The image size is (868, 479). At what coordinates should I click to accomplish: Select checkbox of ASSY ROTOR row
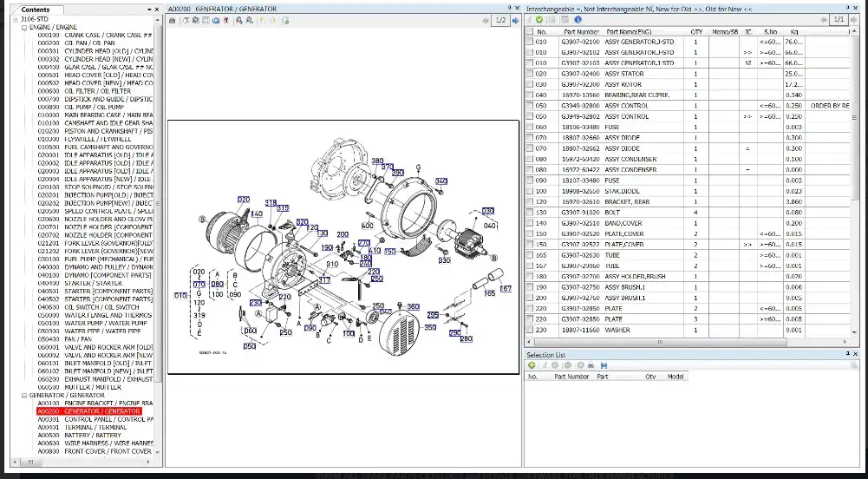click(531, 84)
